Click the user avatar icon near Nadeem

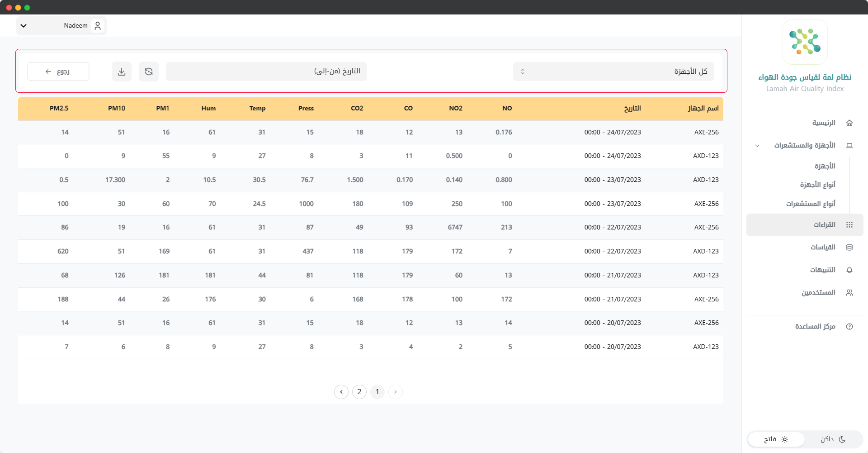pos(98,26)
